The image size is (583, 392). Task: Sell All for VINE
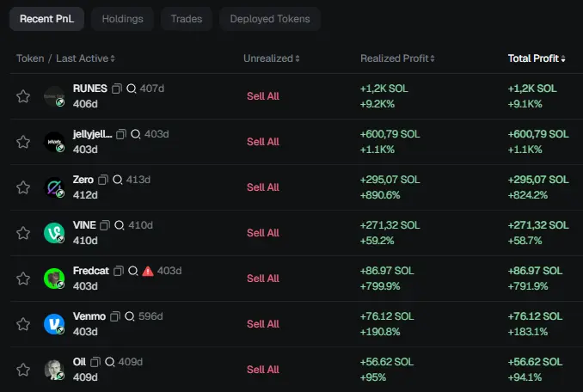(x=263, y=233)
